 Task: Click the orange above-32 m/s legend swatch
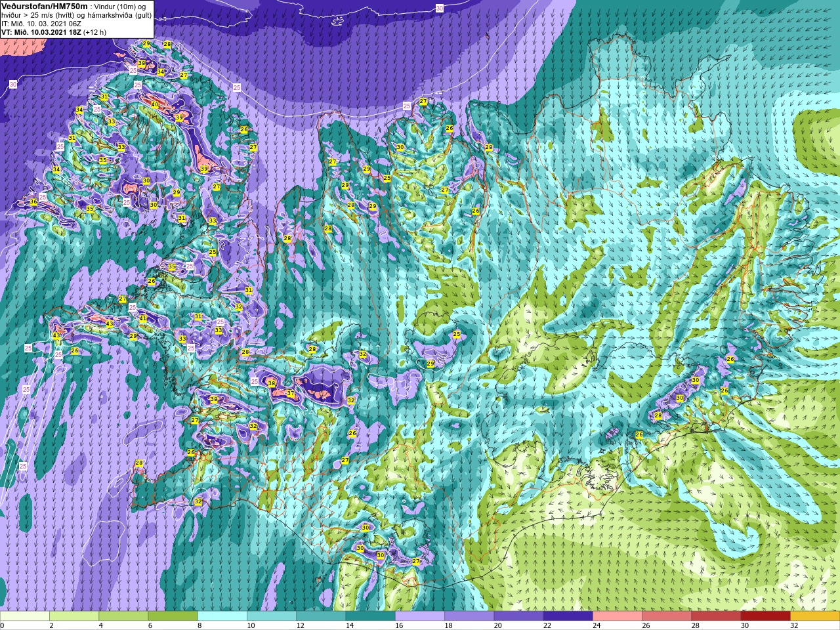815,616
